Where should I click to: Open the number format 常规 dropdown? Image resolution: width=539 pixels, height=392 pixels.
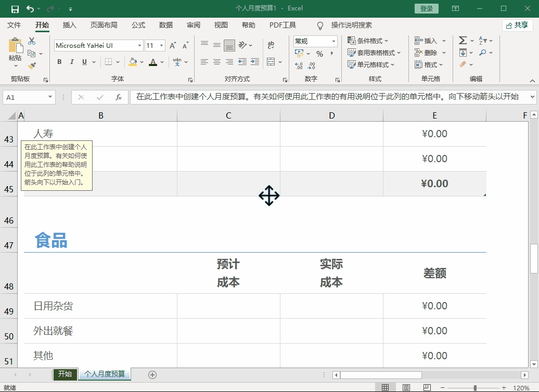coord(333,41)
